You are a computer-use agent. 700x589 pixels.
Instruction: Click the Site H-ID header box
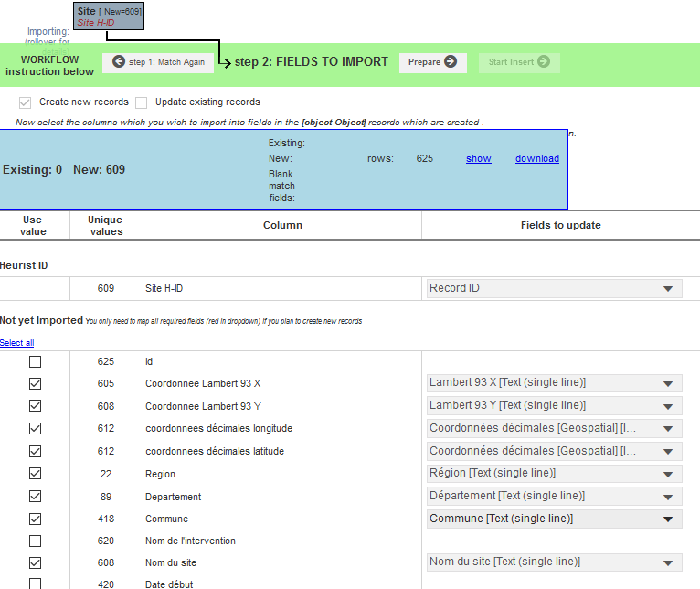coord(109,16)
